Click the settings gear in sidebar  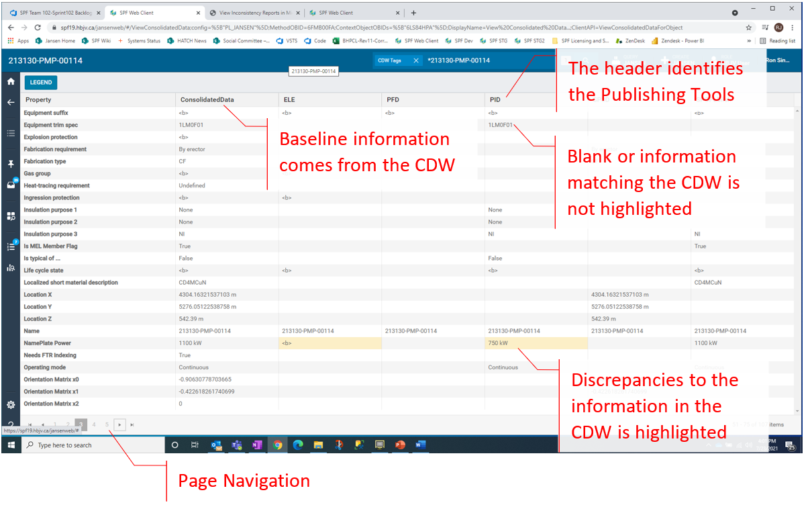coord(11,405)
